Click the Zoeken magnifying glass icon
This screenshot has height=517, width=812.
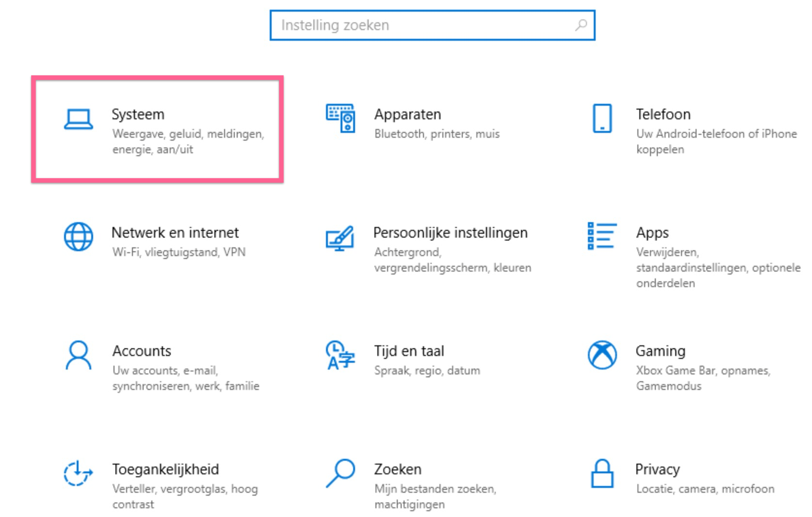coord(340,473)
